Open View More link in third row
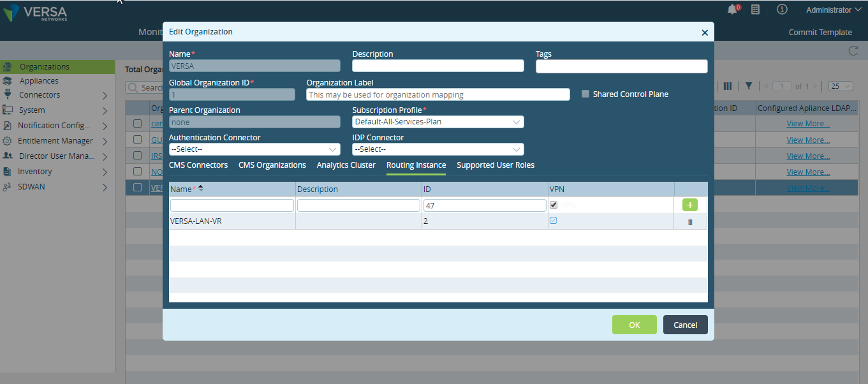This screenshot has width=868, height=384. point(808,156)
